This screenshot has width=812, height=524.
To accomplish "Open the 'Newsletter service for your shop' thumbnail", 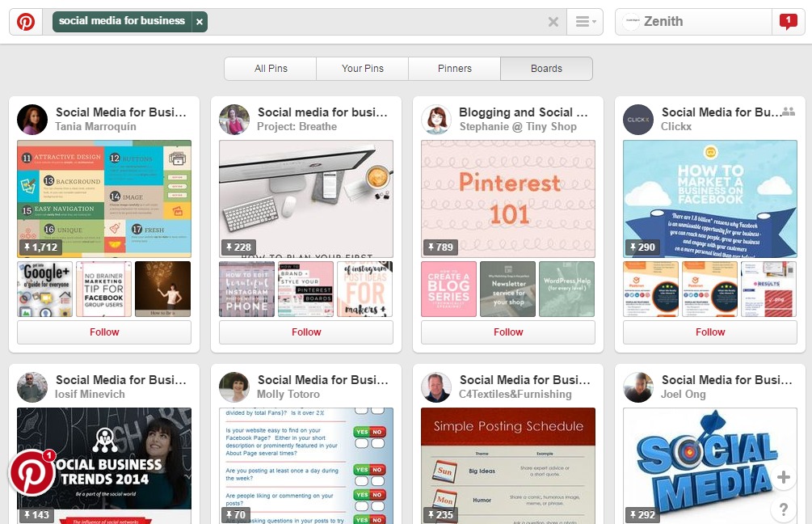I will point(508,289).
